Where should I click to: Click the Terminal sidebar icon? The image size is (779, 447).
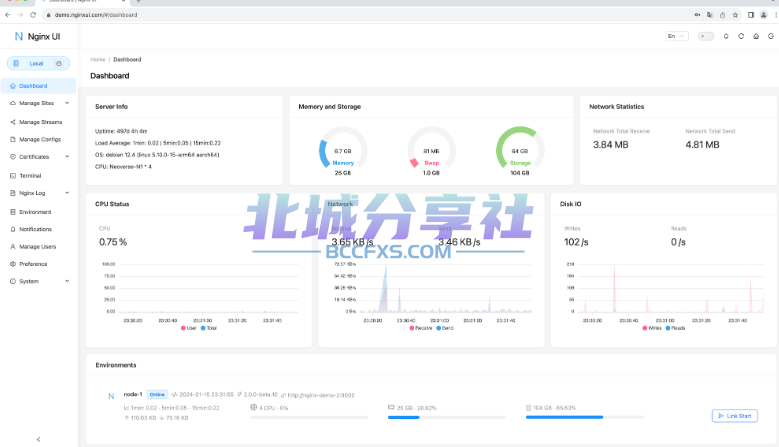tap(13, 176)
